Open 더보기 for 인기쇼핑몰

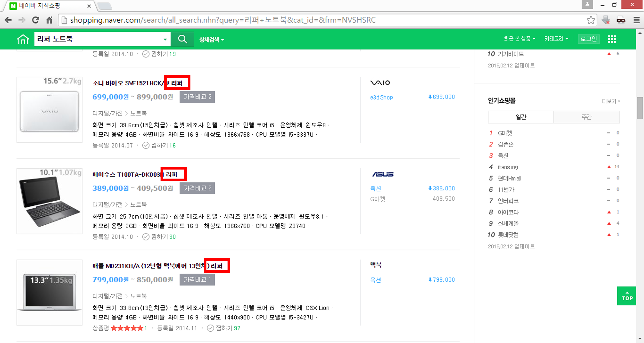[x=611, y=101]
